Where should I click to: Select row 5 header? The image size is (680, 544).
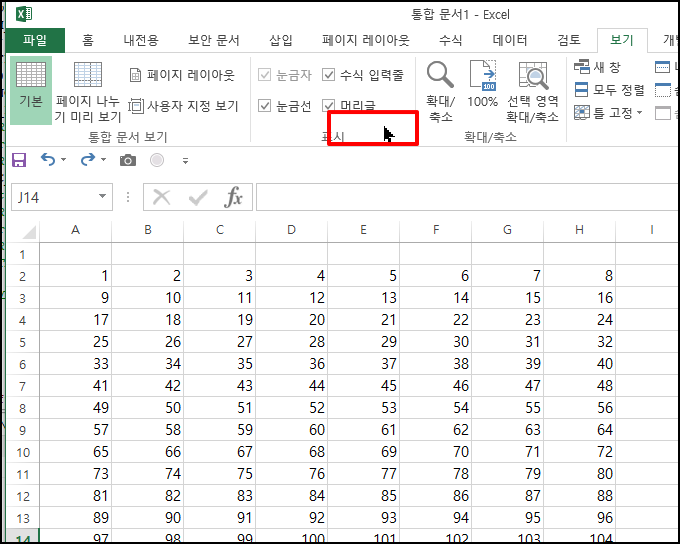point(23,342)
